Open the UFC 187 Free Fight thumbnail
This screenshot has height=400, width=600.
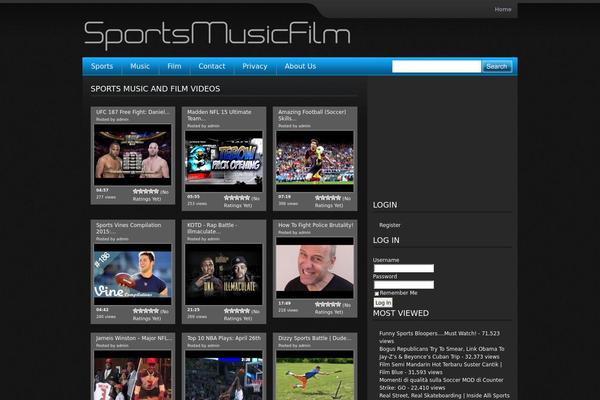point(132,155)
